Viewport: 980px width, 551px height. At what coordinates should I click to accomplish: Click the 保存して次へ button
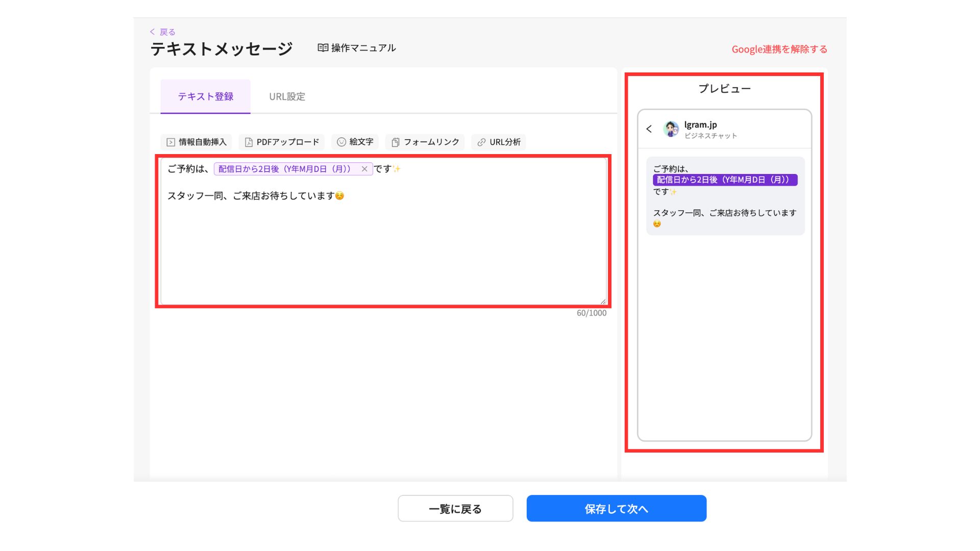pos(616,508)
